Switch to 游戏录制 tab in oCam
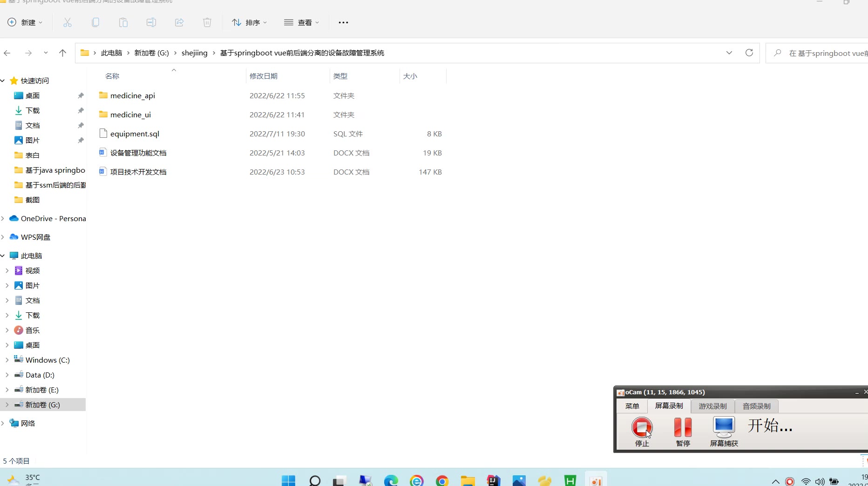The image size is (868, 486). click(713, 406)
